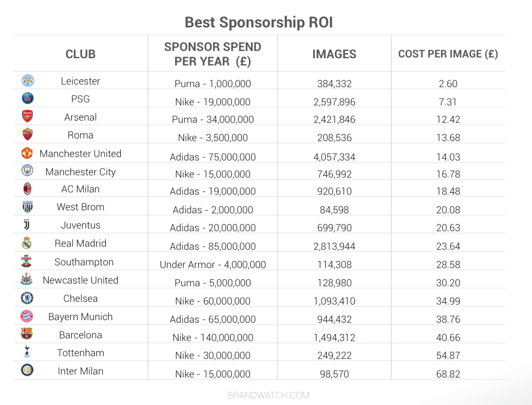Image resolution: width=532 pixels, height=405 pixels.
Task: Click the Best Sponsorship ROI title
Action: tap(259, 22)
